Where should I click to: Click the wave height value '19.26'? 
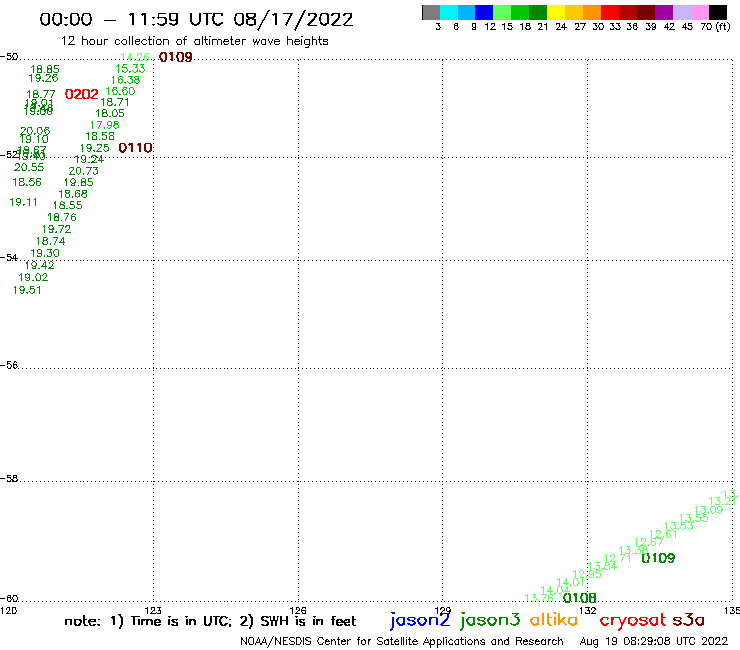pos(43,78)
